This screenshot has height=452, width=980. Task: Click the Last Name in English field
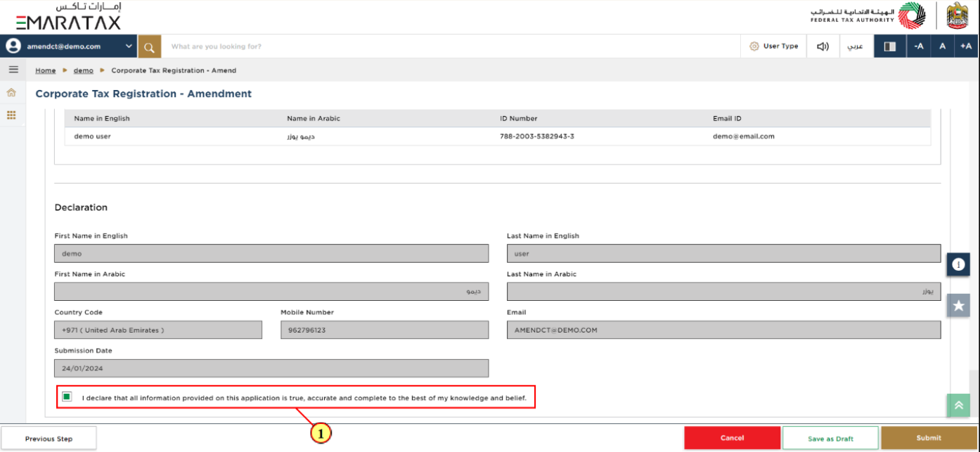(x=723, y=254)
